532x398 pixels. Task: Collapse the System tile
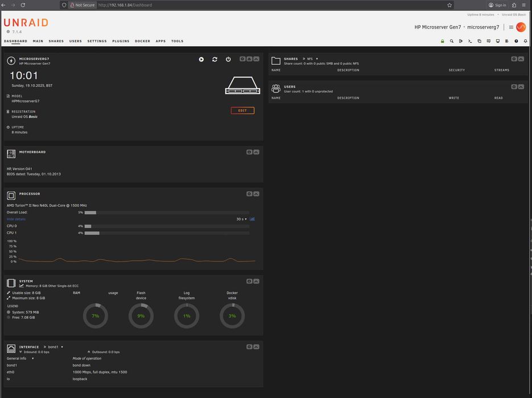click(x=256, y=281)
